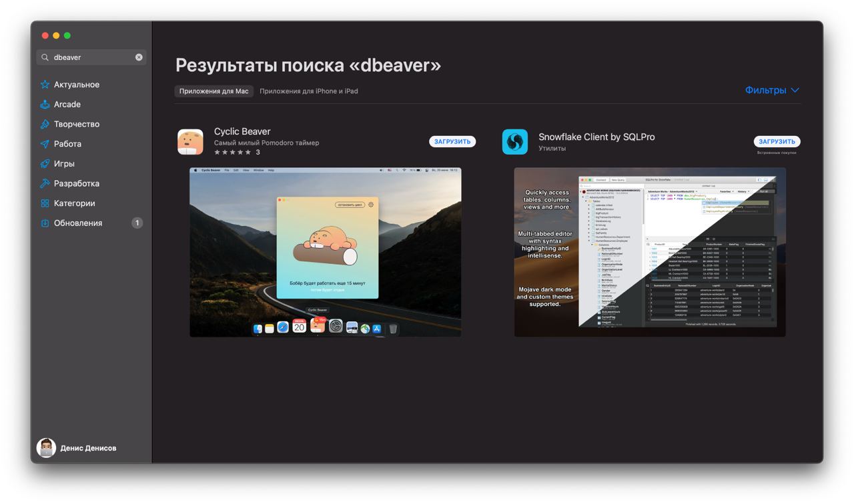Click the updates badge showing 1
Viewport: 854px width, 504px height.
coord(137,223)
